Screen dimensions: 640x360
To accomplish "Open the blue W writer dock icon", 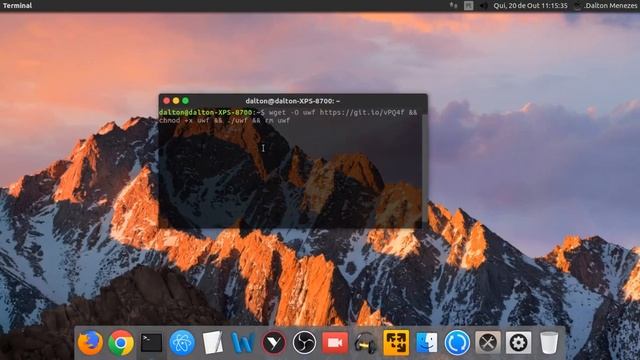I will coord(243,342).
